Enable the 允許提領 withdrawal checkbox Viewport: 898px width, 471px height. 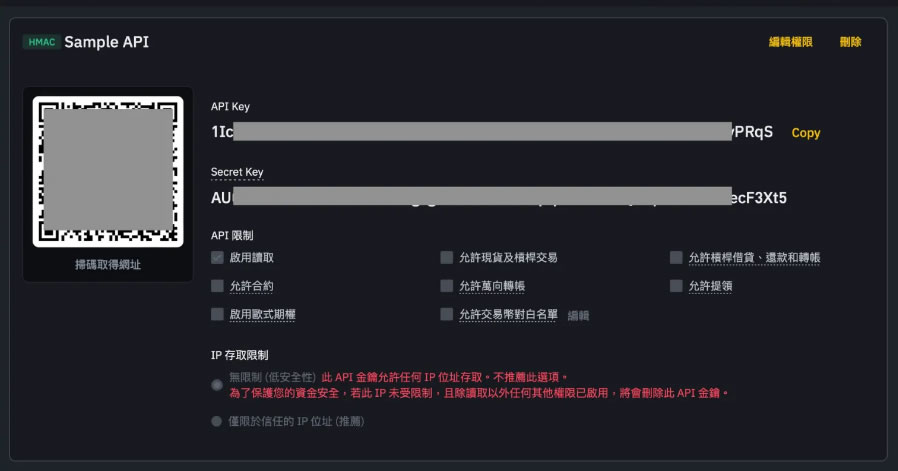pos(676,286)
